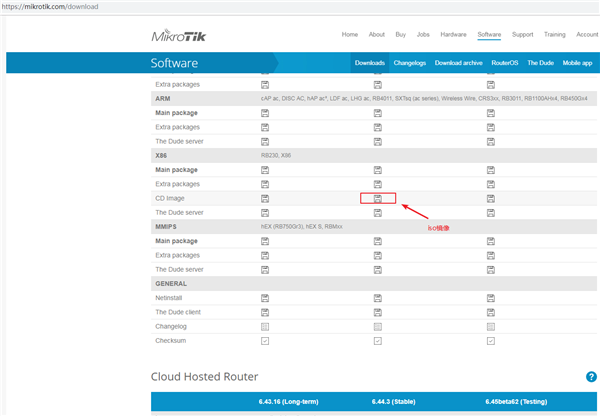The height and width of the screenshot is (416, 600).
Task: Open the About nav item
Action: (377, 34)
